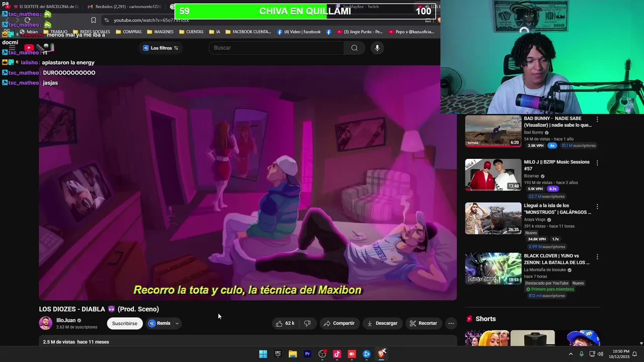Open Bad Bunny channel name link
Viewport: 644px width, 362px height.
[x=533, y=132]
